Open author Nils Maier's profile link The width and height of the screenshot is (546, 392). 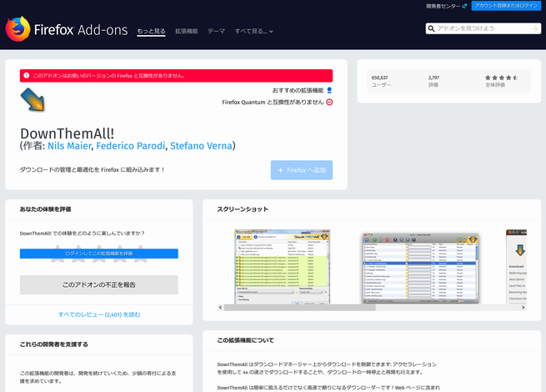(70, 146)
